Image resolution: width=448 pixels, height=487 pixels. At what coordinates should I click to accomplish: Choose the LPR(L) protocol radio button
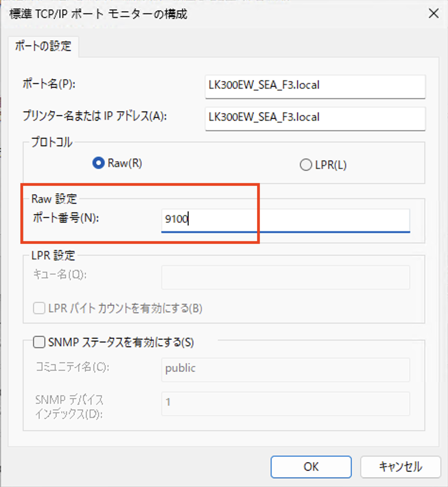pyautogui.click(x=306, y=165)
